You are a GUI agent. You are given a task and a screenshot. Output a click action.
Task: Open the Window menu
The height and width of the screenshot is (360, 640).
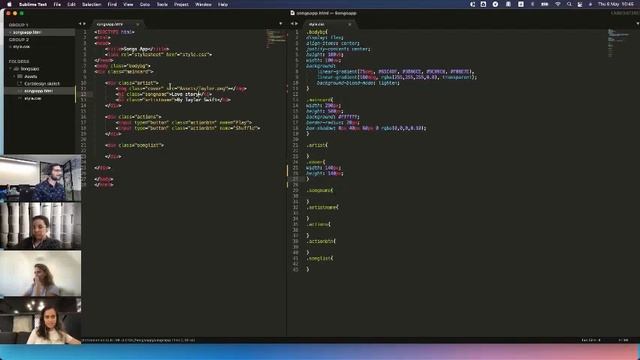203,4
